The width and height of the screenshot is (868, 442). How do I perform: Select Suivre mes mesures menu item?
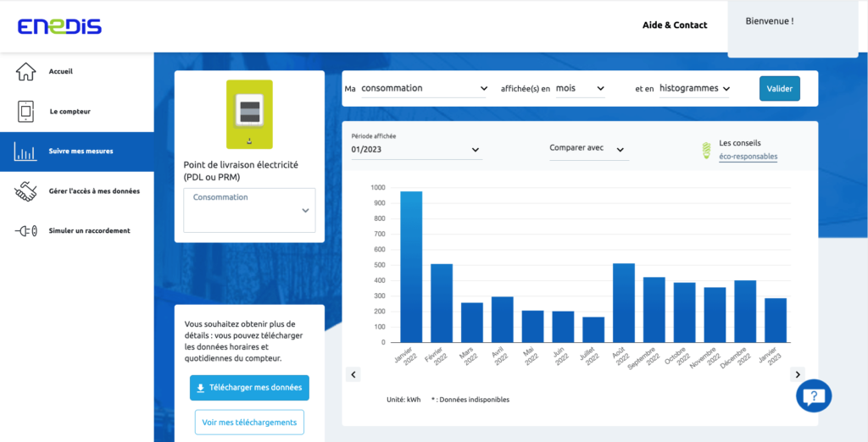77,152
